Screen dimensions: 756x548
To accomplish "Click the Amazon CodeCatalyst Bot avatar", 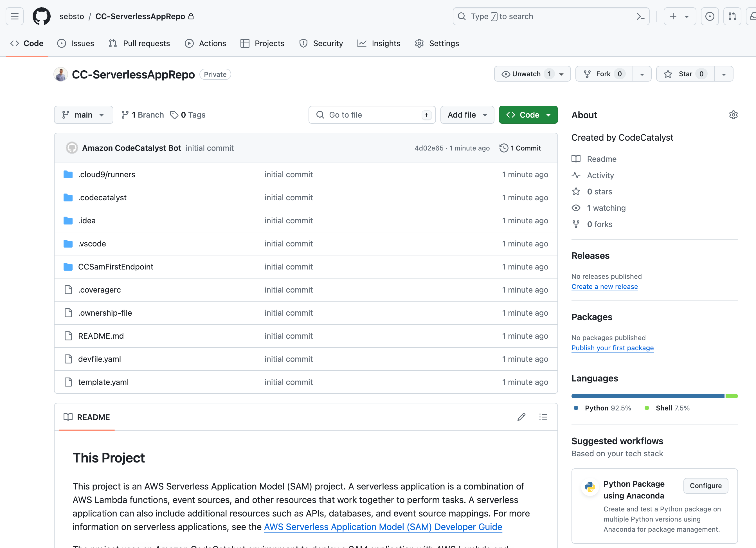I will click(72, 148).
